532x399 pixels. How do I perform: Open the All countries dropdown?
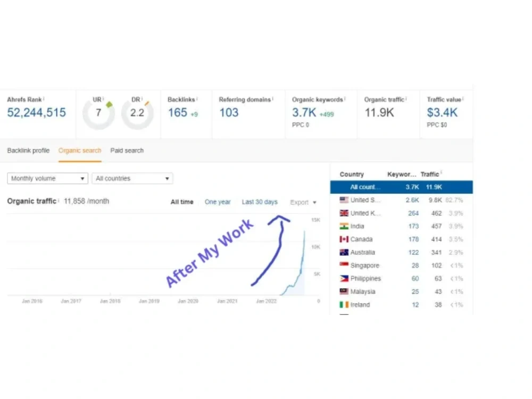tap(132, 178)
